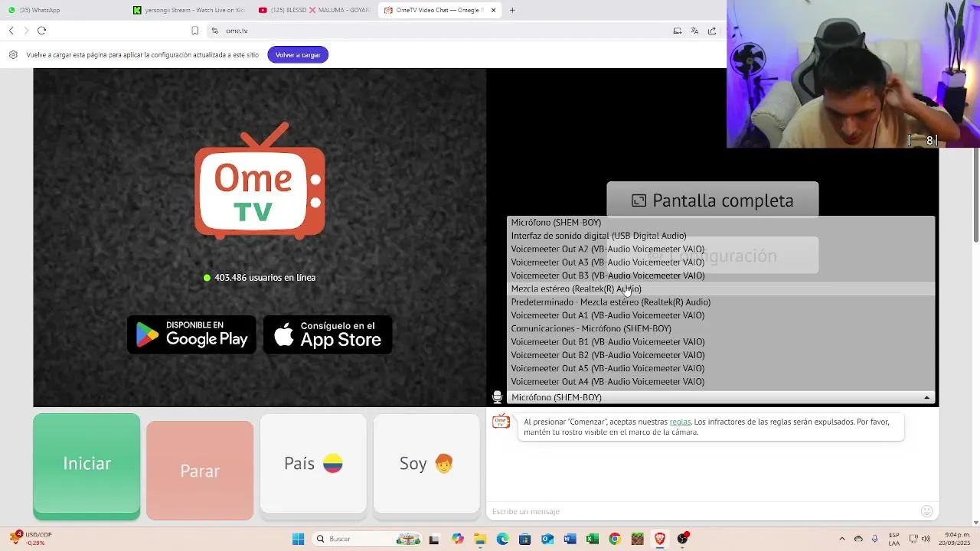
Task: Click the Parar button
Action: point(200,471)
